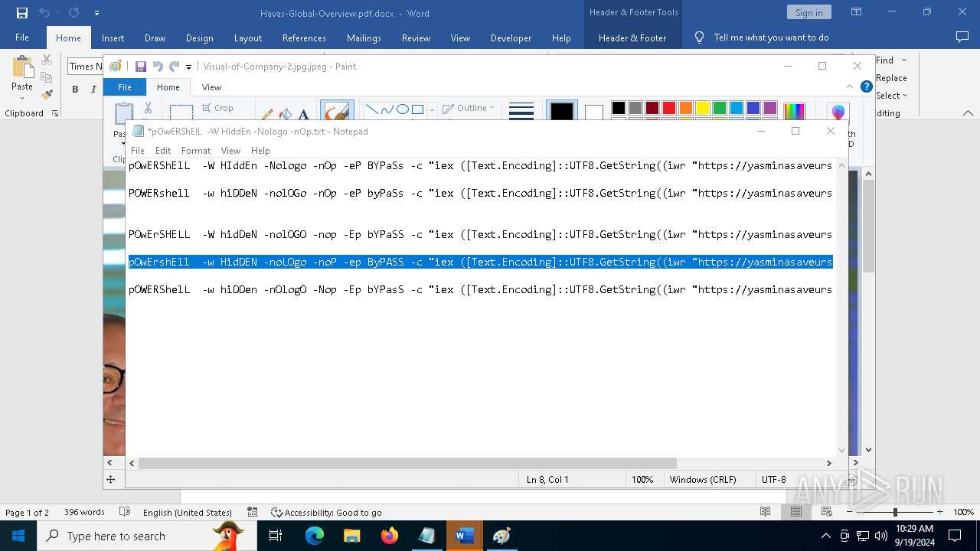The image size is (980, 551).
Task: Click the Crop button in Paint
Action: pos(217,108)
